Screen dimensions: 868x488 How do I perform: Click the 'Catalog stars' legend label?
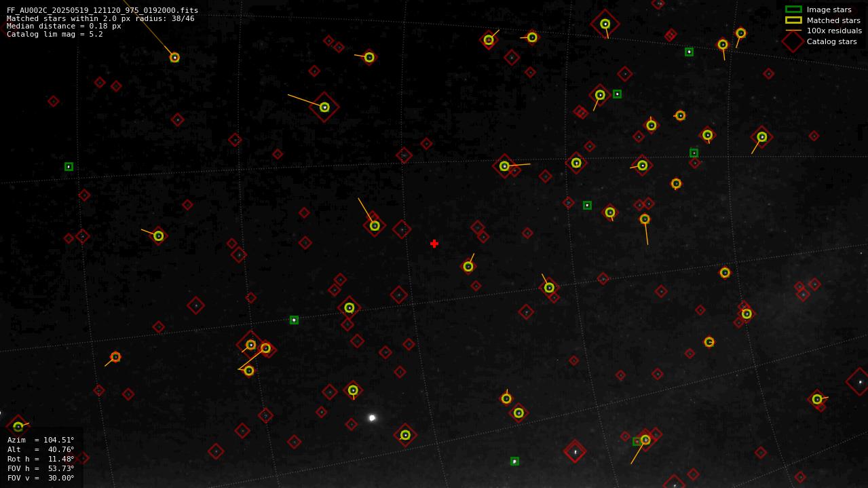click(x=831, y=41)
